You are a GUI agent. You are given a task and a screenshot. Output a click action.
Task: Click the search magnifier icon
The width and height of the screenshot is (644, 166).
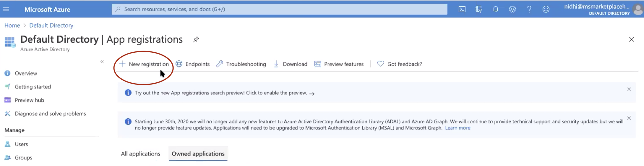tap(118, 9)
